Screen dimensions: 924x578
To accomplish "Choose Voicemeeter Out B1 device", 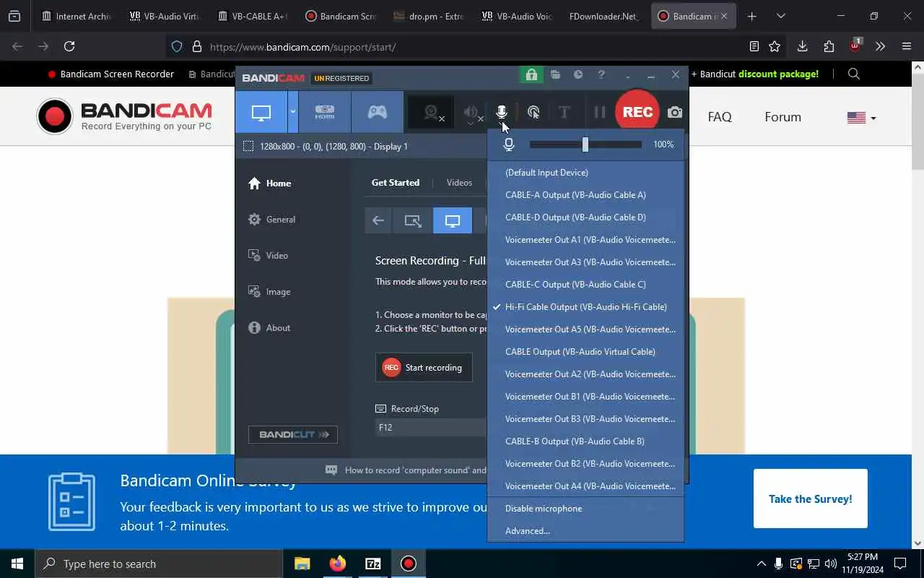I will coord(585,397).
